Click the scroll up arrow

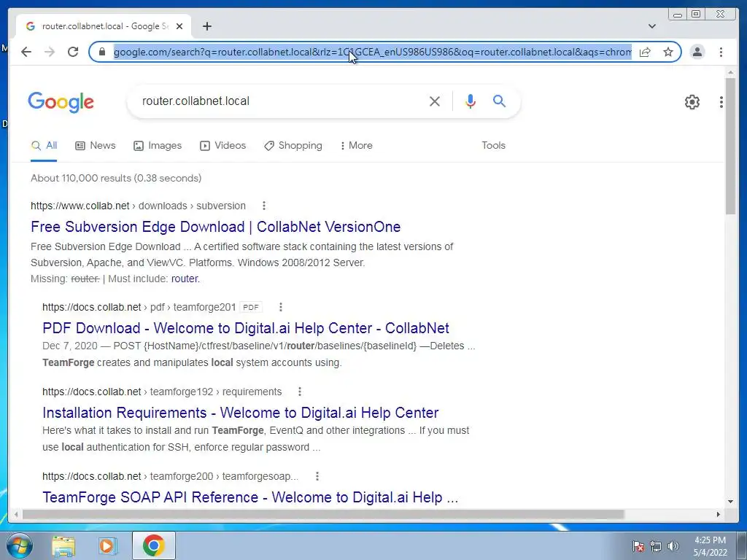point(731,72)
